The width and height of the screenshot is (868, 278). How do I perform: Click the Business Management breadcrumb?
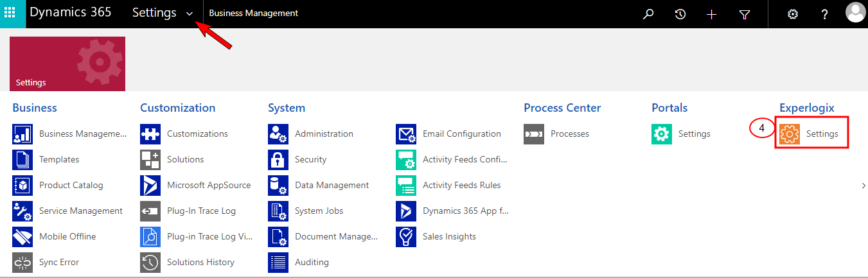pyautogui.click(x=254, y=13)
